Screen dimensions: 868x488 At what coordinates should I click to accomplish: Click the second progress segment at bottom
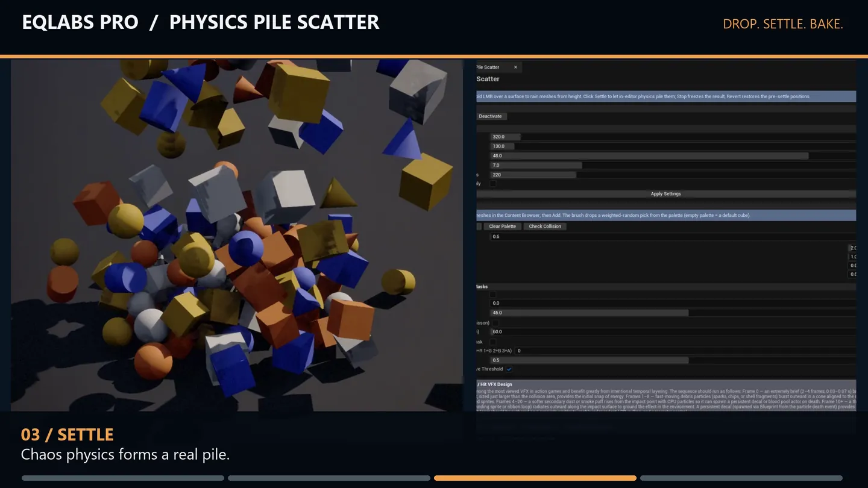pos(329,478)
